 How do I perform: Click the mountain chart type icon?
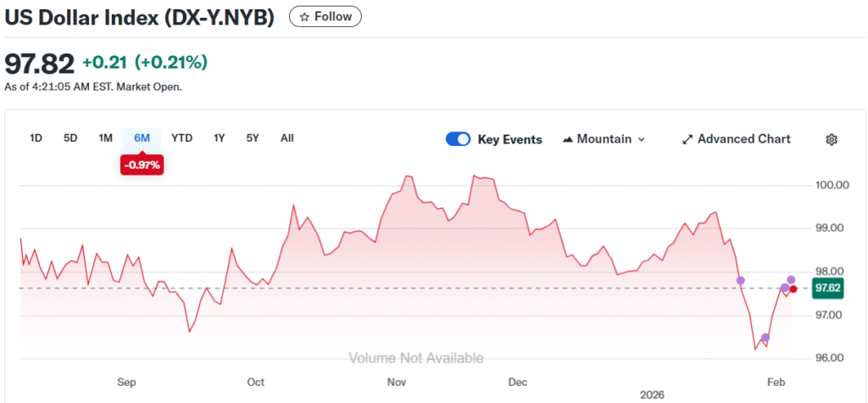[568, 139]
